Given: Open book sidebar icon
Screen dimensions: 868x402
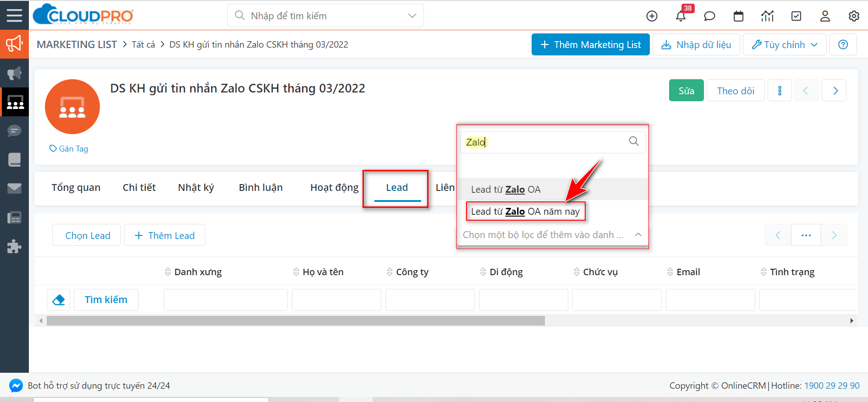Looking at the screenshot, I should coord(14,160).
